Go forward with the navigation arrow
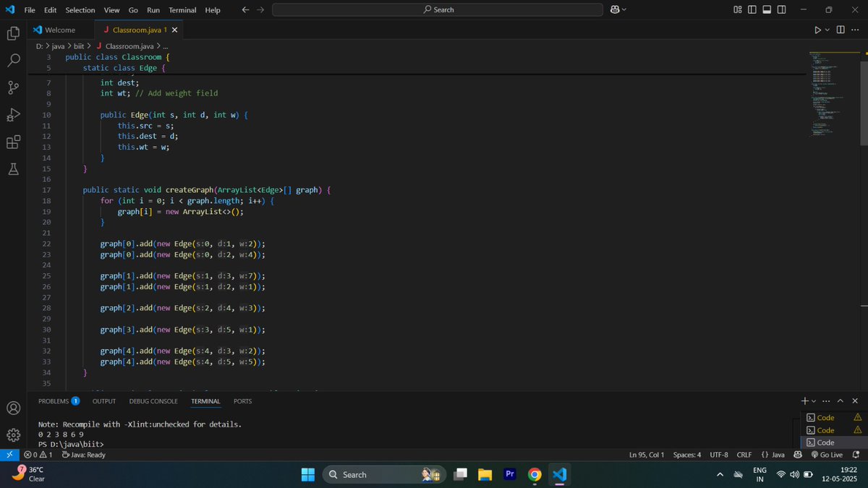The height and width of the screenshot is (488, 868). (260, 10)
